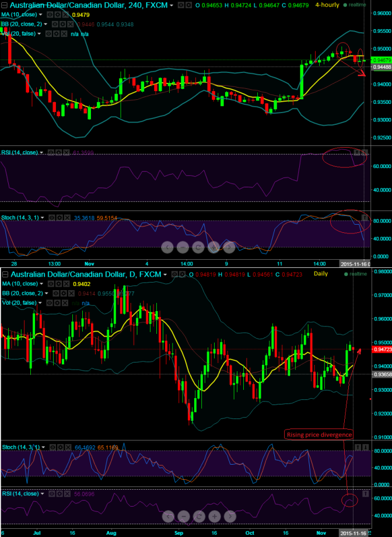Open the Daily FXCM chart symbol dropdown

coord(165,274)
